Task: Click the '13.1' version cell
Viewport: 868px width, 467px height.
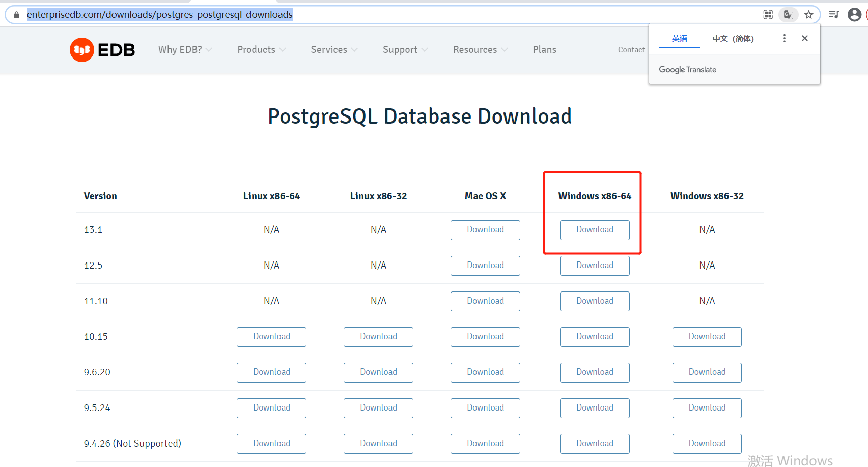Action: [x=93, y=230]
